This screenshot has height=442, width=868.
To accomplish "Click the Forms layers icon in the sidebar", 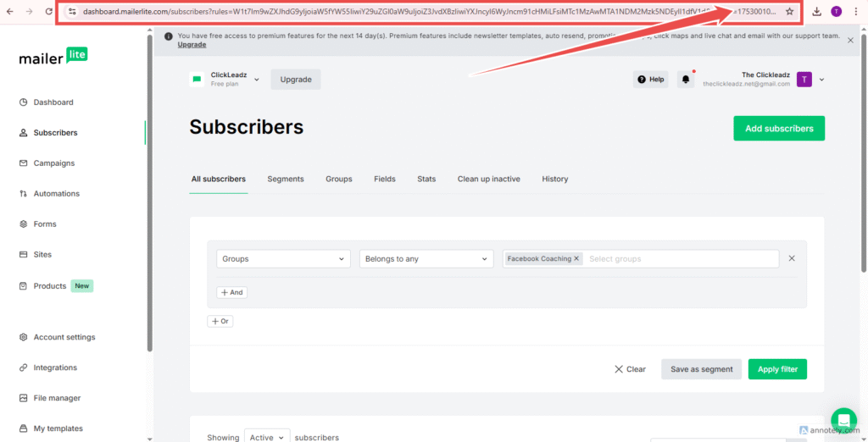I will click(x=23, y=224).
